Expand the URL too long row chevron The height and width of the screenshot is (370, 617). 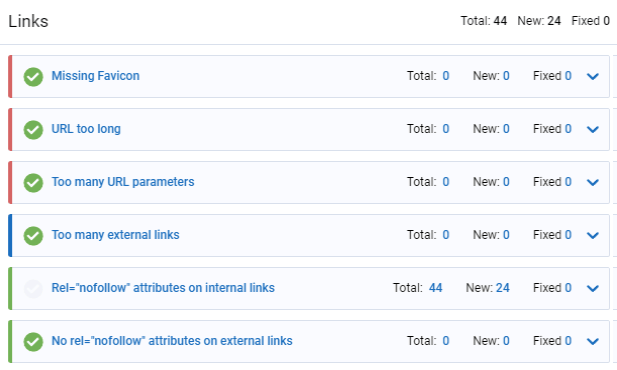(x=593, y=130)
